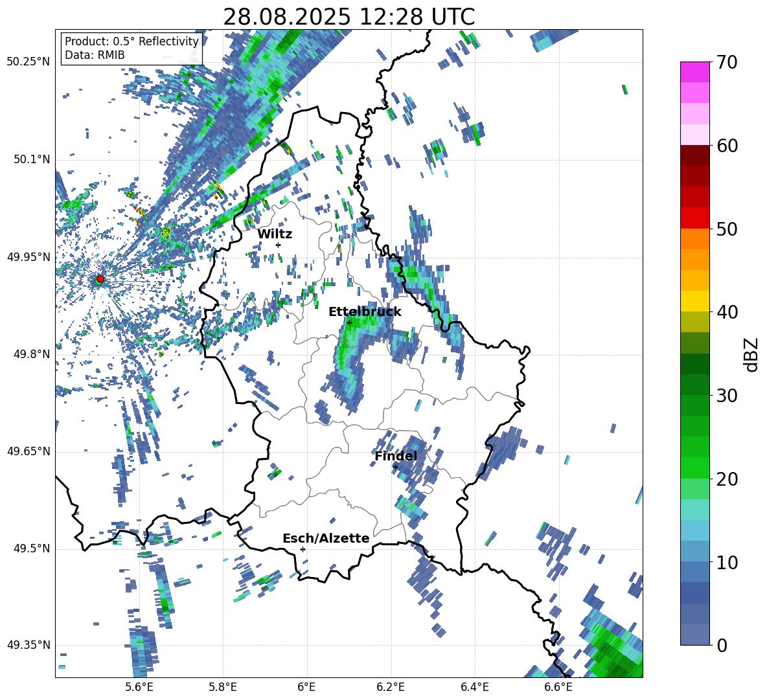Click the 49.95°N latitude label
This screenshot has width=767, height=700.
(29, 257)
